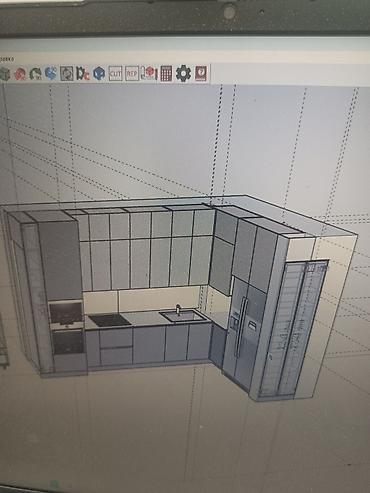The width and height of the screenshot is (370, 493).
Task: Open the calculator icon in toolbar
Action: [166, 73]
